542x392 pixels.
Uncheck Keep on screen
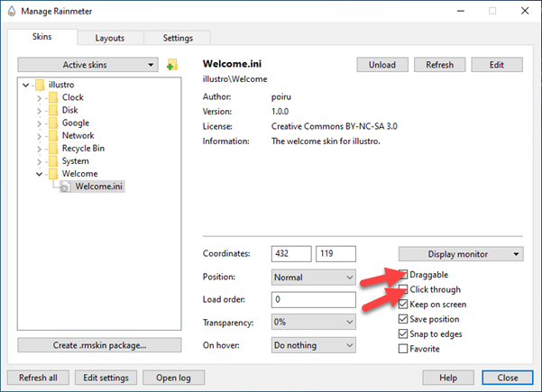(x=403, y=305)
